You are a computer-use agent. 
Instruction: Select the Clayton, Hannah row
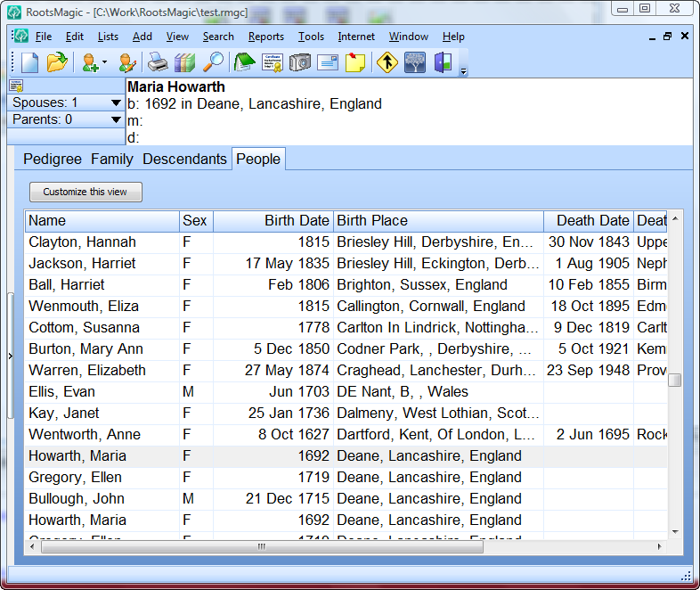(346, 242)
